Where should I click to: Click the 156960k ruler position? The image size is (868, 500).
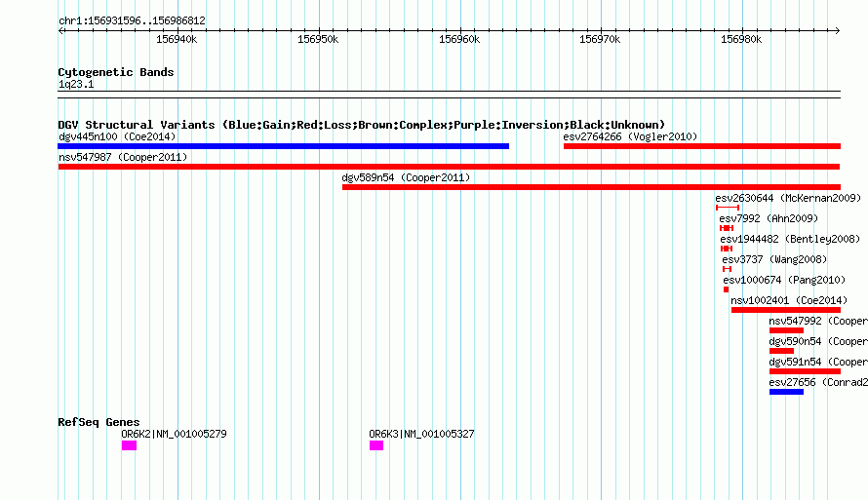point(459,39)
